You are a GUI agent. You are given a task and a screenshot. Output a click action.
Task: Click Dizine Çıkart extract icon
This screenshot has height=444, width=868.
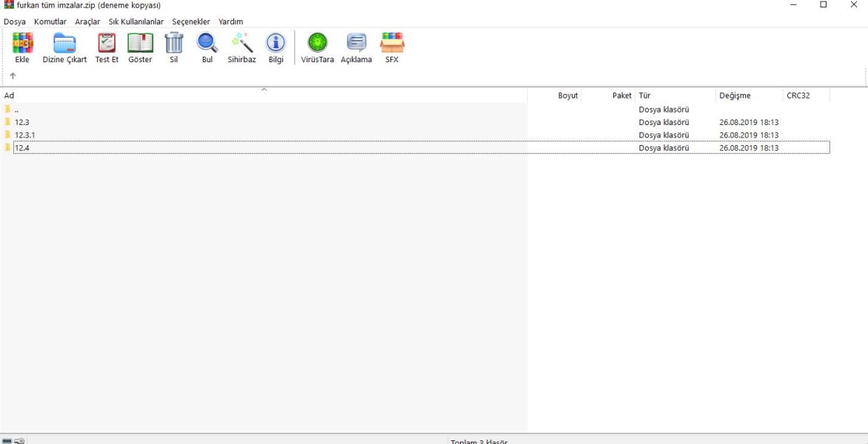coord(64,47)
